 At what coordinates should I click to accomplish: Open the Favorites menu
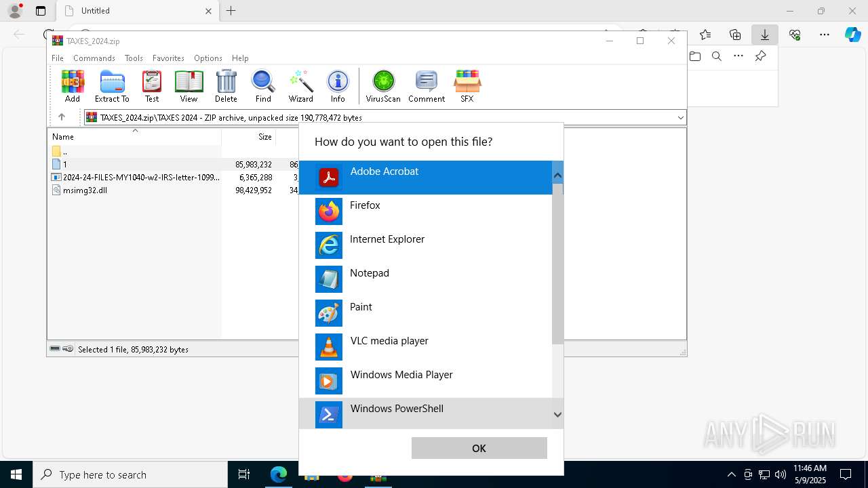(x=168, y=58)
